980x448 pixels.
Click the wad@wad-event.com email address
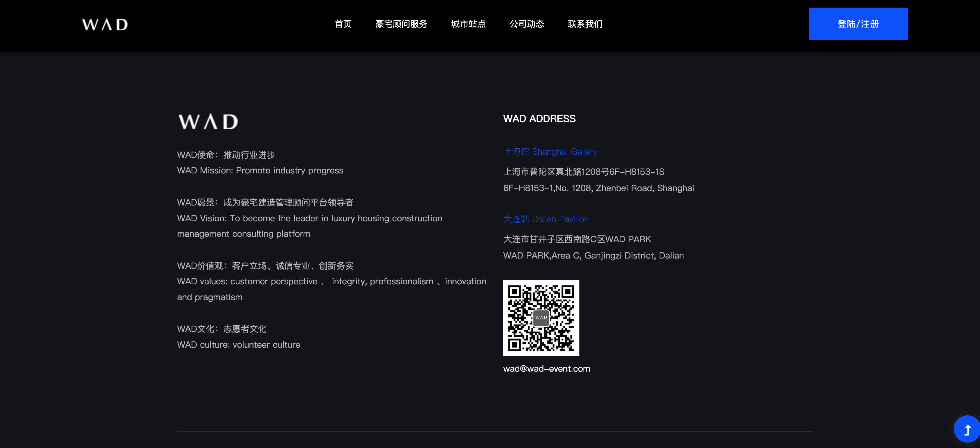click(x=546, y=368)
